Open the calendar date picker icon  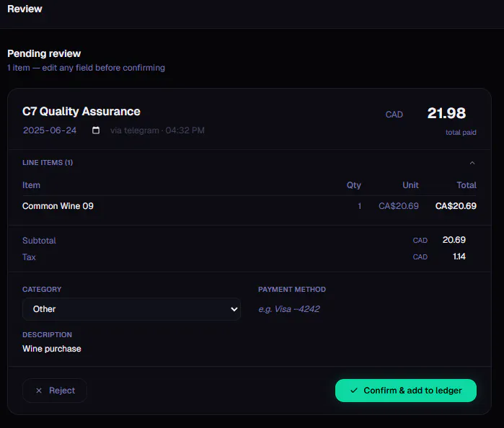[96, 130]
